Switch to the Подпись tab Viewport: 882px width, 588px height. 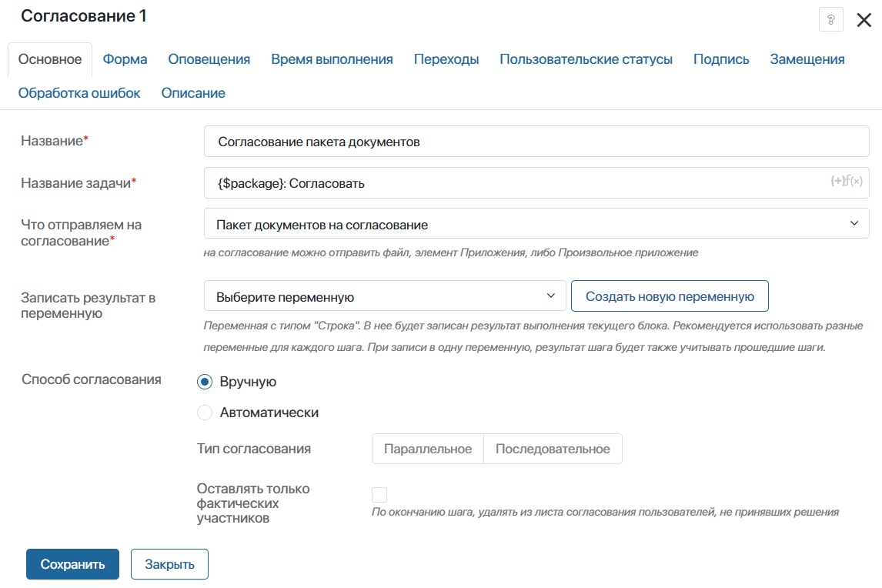[721, 59]
